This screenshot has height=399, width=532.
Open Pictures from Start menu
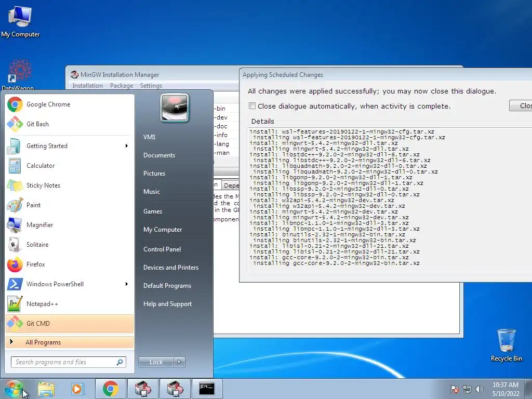pyautogui.click(x=154, y=174)
